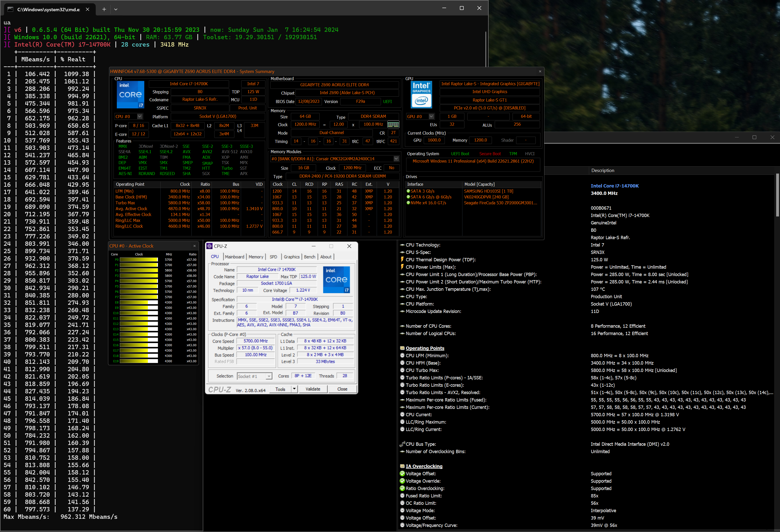Screen dimensions: 780x532
Task: Click the SATA 3 Gb/s drive status icon
Action: coord(408,191)
